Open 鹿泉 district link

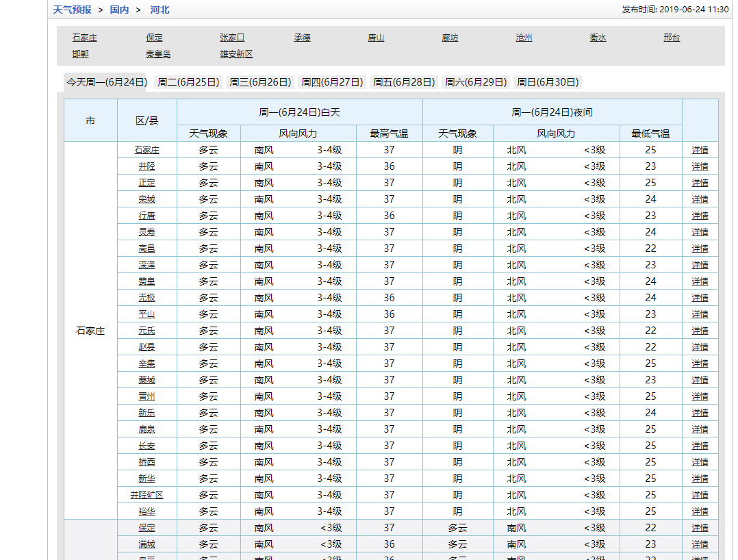tap(147, 429)
